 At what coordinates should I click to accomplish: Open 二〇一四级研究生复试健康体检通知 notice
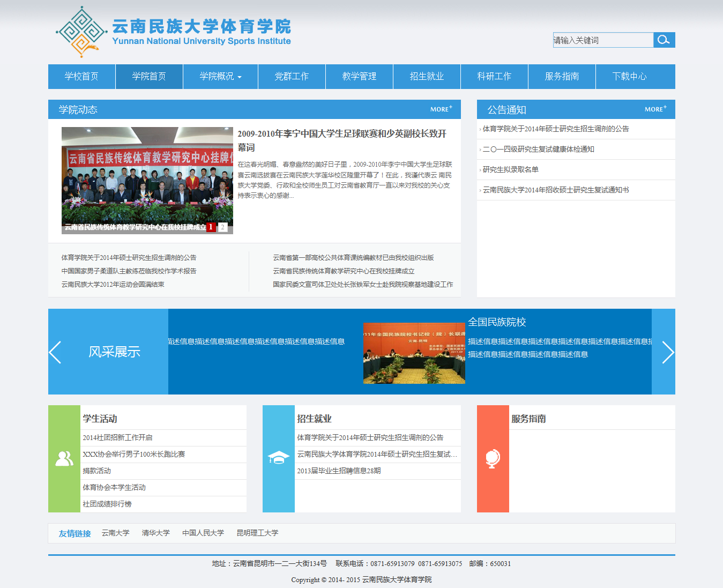[539, 149]
